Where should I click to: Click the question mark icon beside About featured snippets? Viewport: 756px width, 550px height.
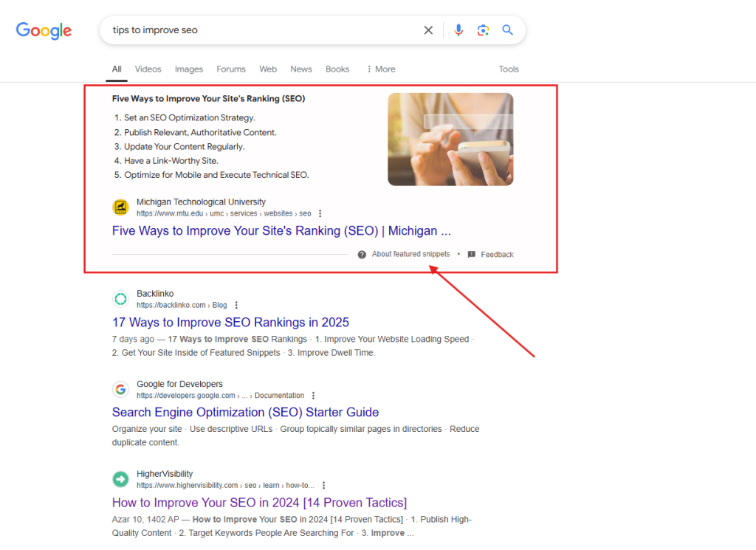(x=362, y=255)
